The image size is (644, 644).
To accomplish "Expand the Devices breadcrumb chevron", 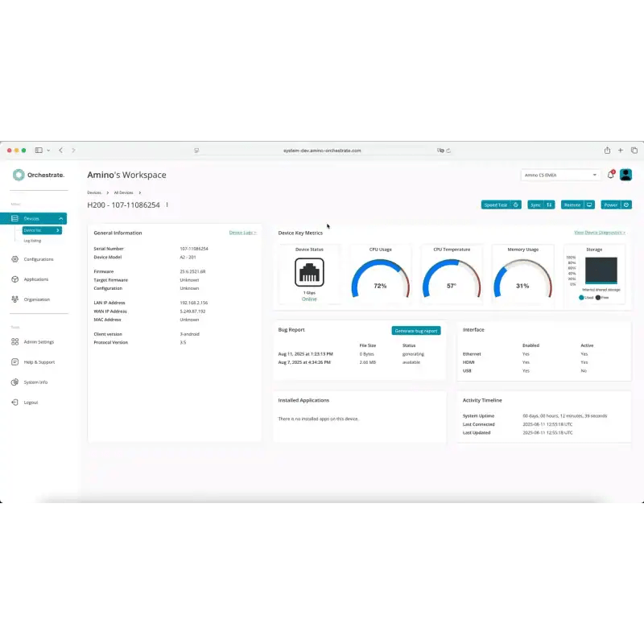I will coord(108,192).
